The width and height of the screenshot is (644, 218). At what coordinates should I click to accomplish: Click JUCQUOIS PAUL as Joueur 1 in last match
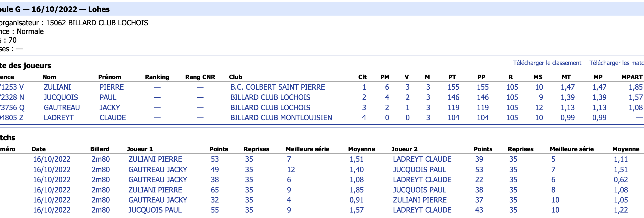pos(155,210)
